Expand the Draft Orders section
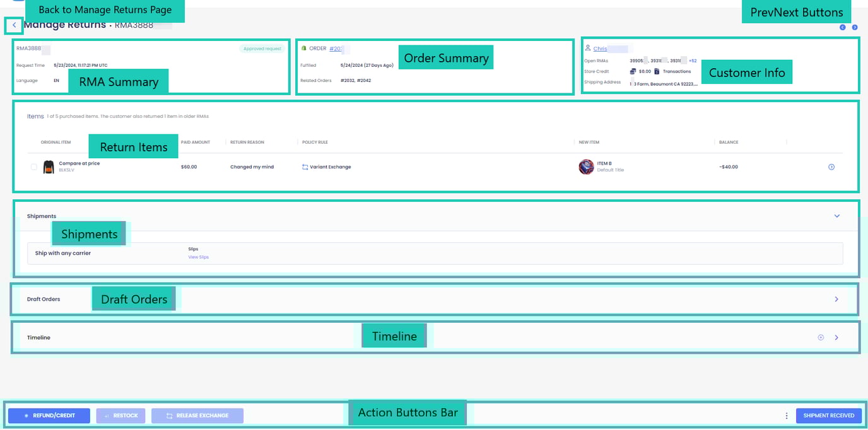This screenshot has height=430, width=868. 836,299
